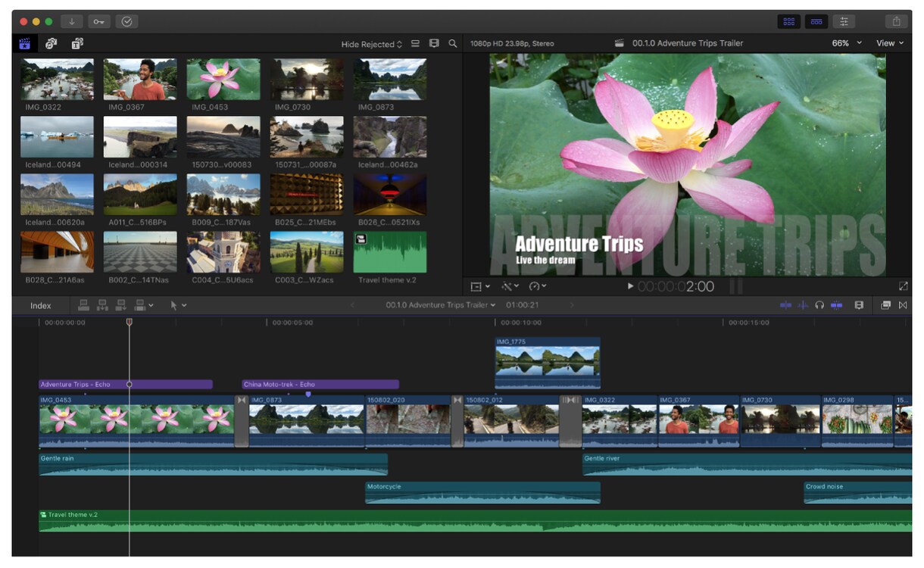Screen dimensions: 924x568
Task: Open the 00.1.0 Adventure Trips Trailer timeline menu
Action: coord(441,305)
